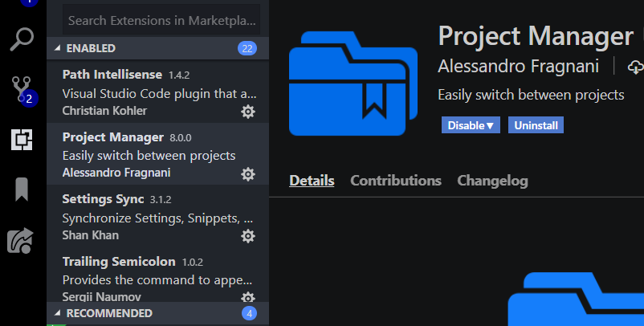Viewport: 644px width, 326px height.
Task: Click the cloud download icon beside publisher name
Action: [635, 67]
